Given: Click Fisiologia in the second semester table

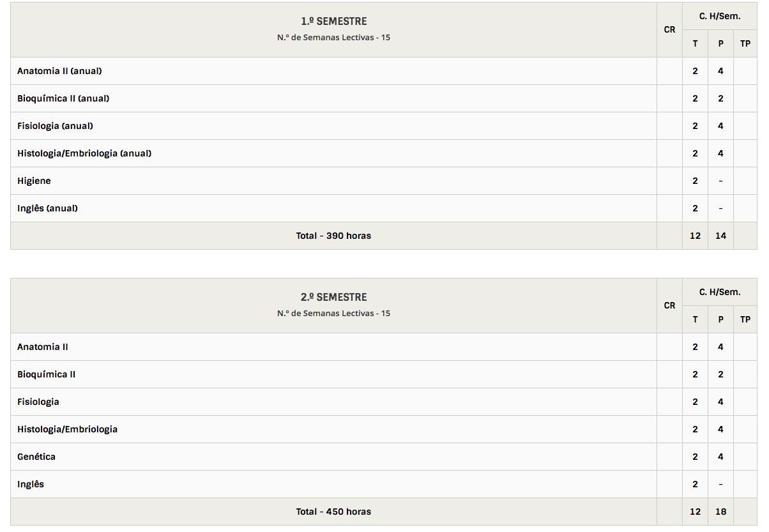Looking at the screenshot, I should coord(38,402).
